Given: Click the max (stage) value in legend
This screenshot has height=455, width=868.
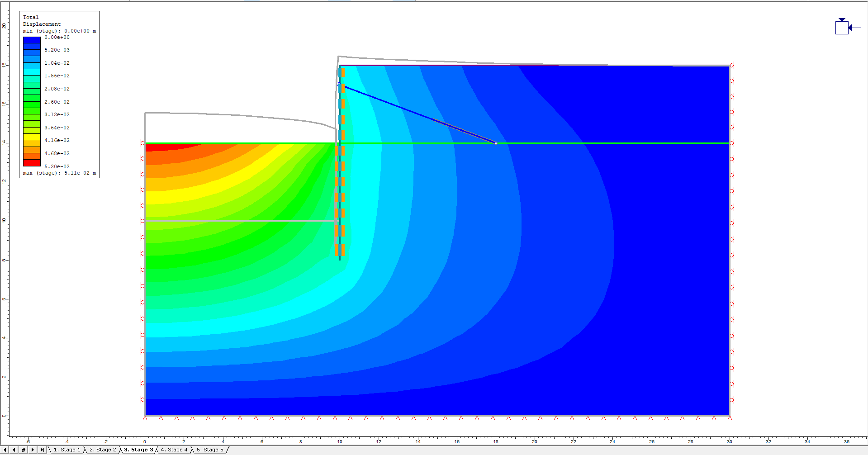Looking at the screenshot, I should 59,173.
